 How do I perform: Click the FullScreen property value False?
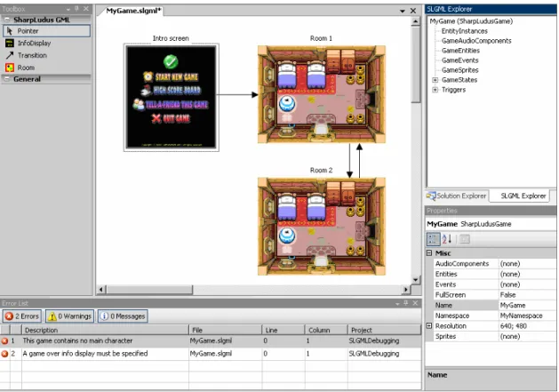click(x=527, y=294)
